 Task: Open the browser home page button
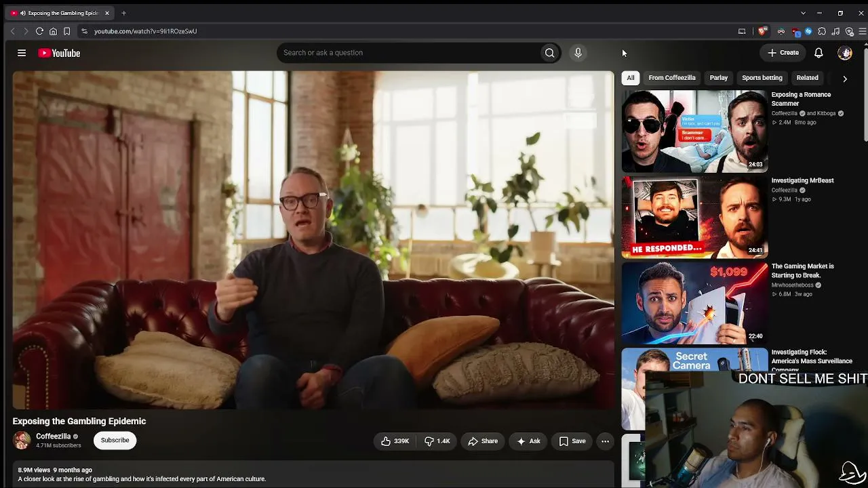click(53, 31)
